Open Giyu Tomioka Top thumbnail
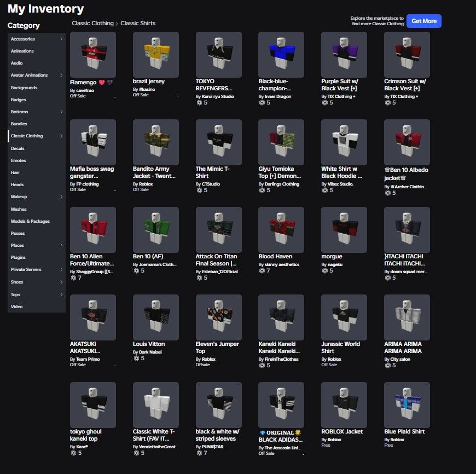 coord(281,142)
